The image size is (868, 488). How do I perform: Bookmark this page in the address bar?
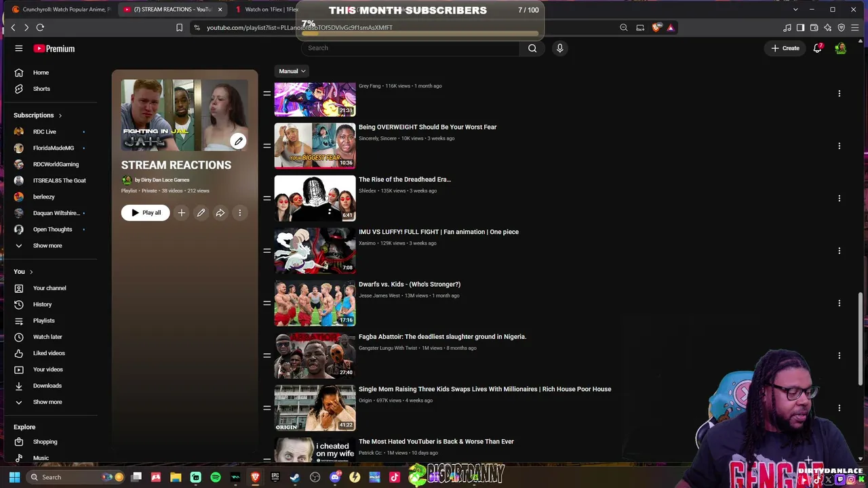coord(179,28)
